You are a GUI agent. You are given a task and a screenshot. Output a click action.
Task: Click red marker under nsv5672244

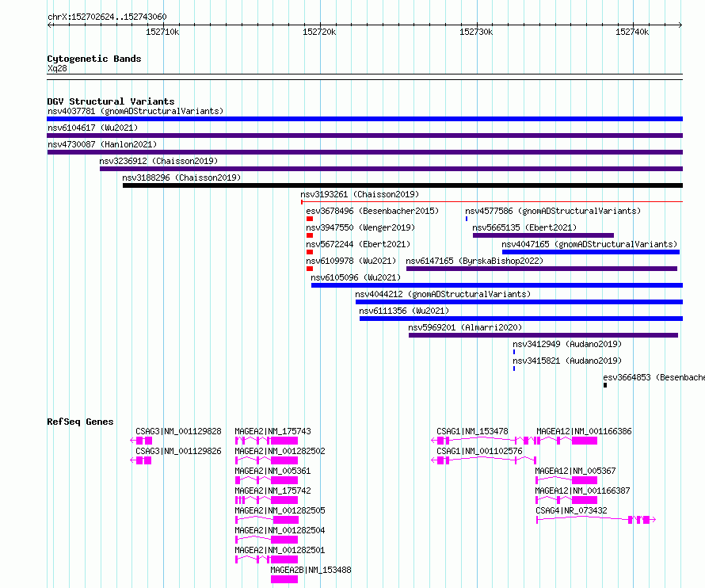click(310, 252)
